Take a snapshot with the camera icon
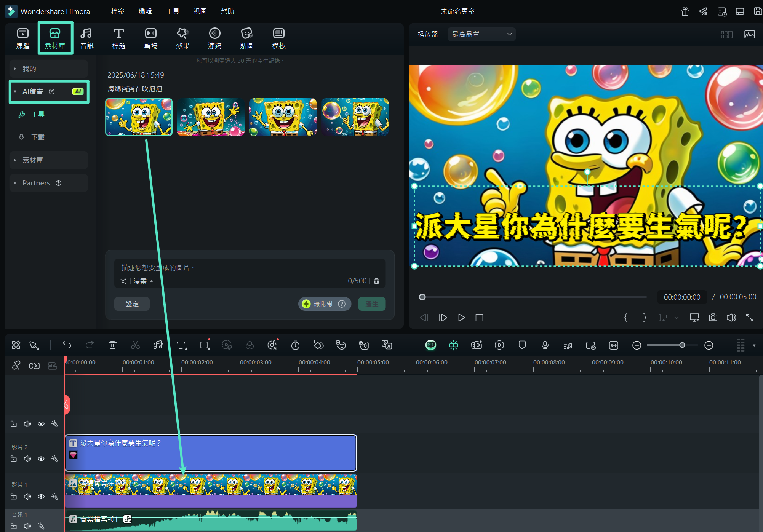The image size is (763, 532). (713, 318)
